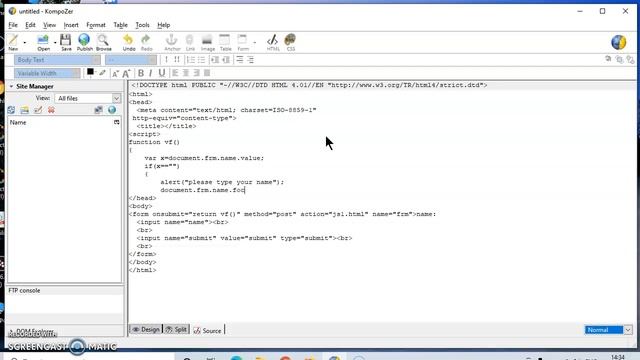The width and height of the screenshot is (640, 360).
Task: Click the Form toolbar icon
Action: coord(242,42)
